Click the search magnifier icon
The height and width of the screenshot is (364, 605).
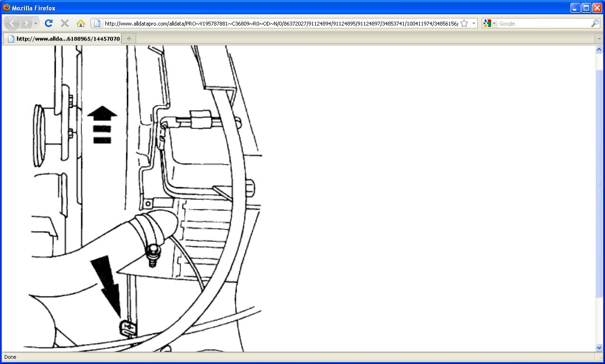(595, 23)
